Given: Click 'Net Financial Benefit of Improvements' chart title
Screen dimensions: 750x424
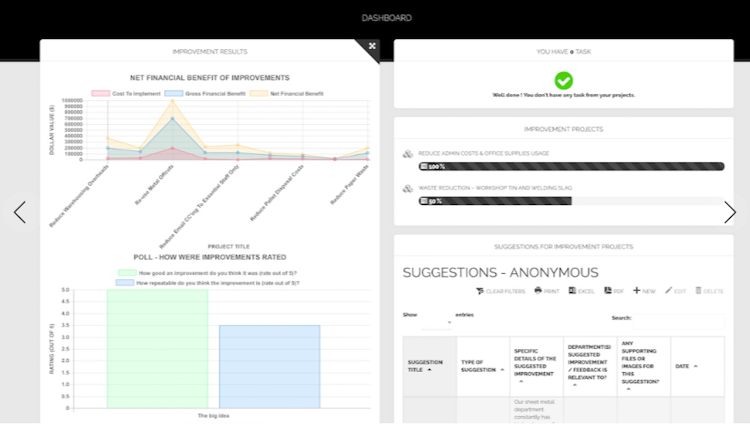Looking at the screenshot, I should (x=210, y=78).
